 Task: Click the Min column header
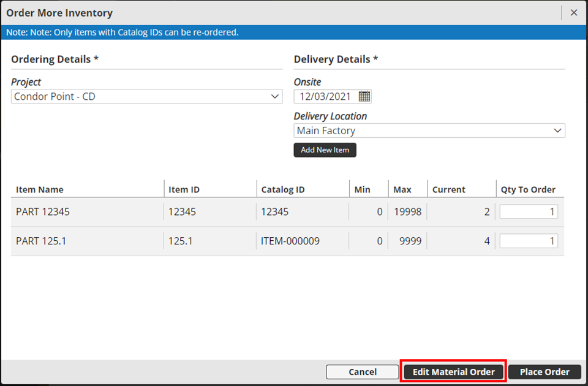[x=362, y=190]
